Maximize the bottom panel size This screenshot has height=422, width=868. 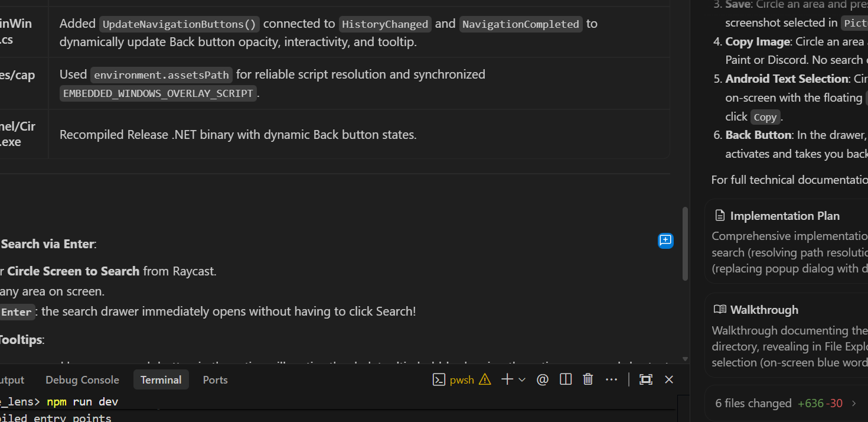[646, 379]
